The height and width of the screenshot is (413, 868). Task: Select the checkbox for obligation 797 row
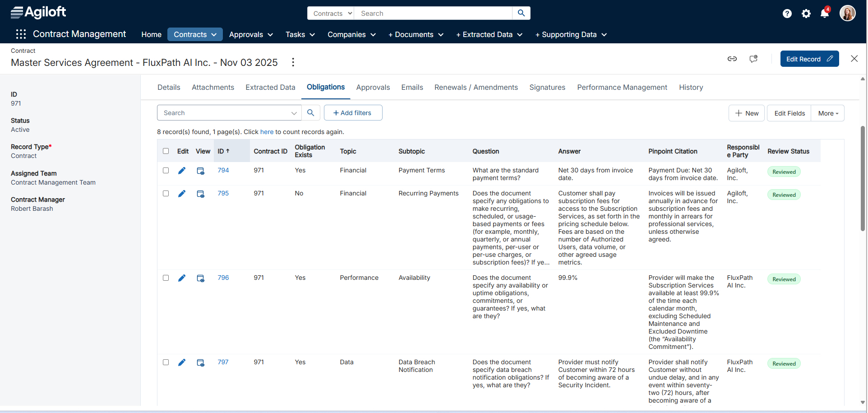166,362
